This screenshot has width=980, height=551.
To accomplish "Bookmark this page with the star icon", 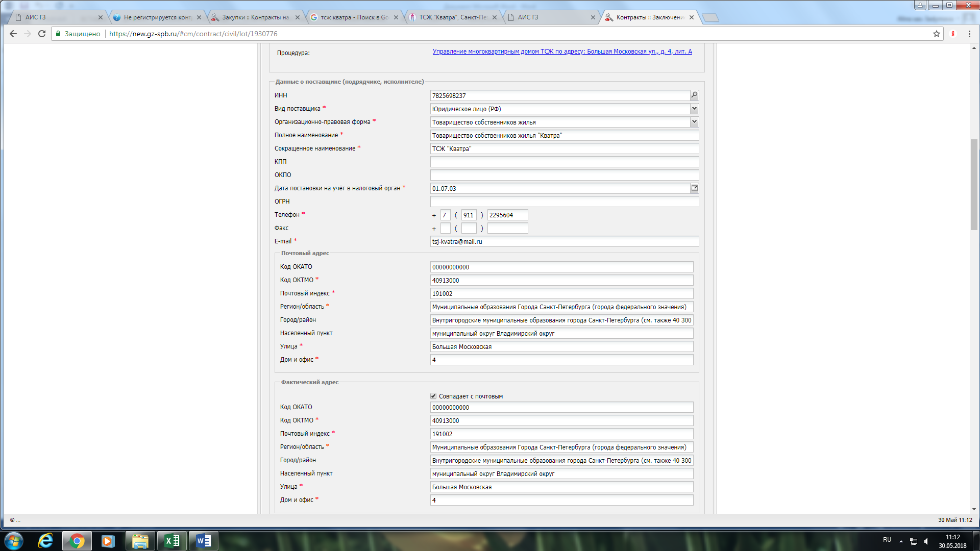I will (x=936, y=34).
